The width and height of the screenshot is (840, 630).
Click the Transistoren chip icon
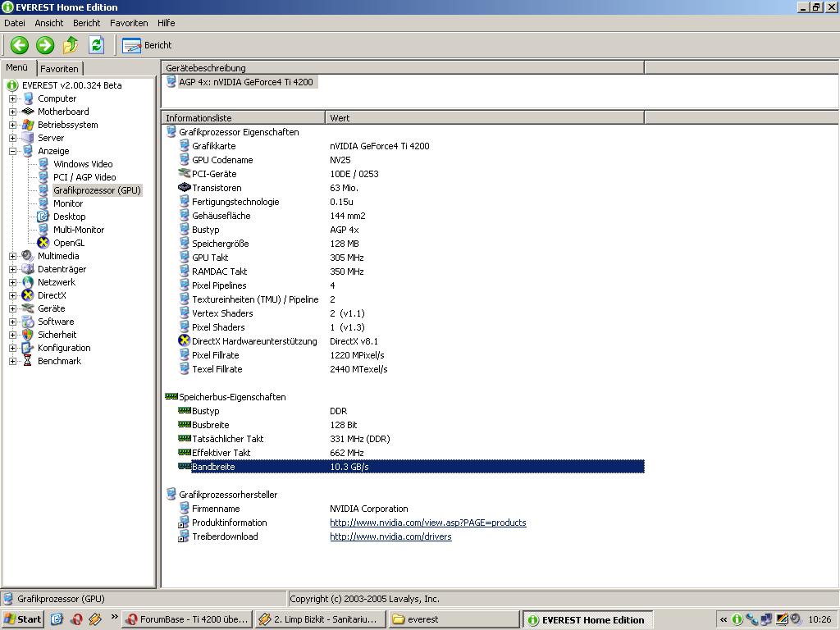click(185, 188)
